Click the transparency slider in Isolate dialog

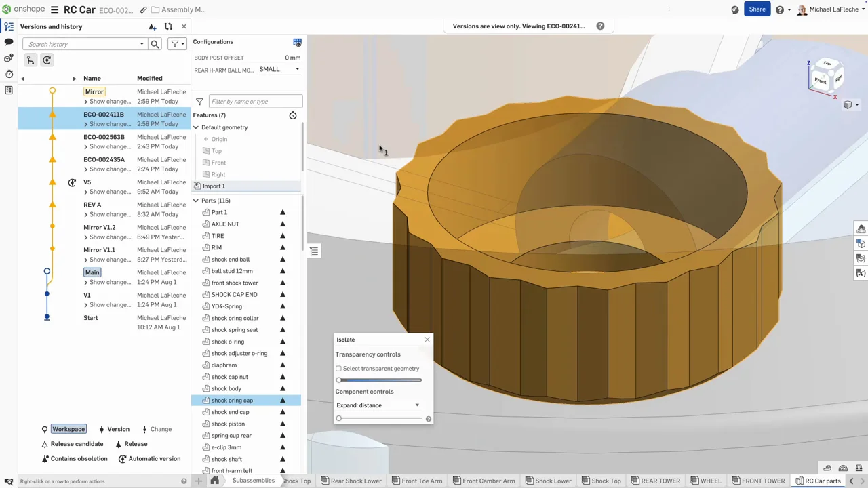[378, 380]
